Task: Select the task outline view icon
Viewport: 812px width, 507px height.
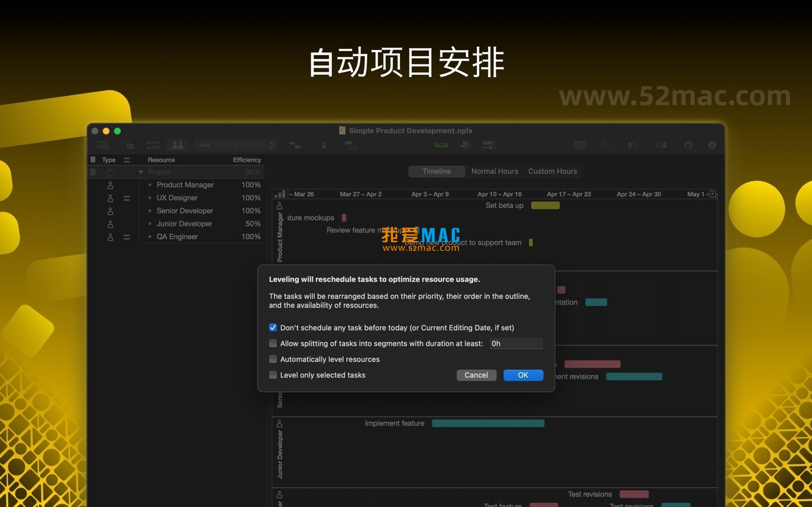Action: (102, 145)
